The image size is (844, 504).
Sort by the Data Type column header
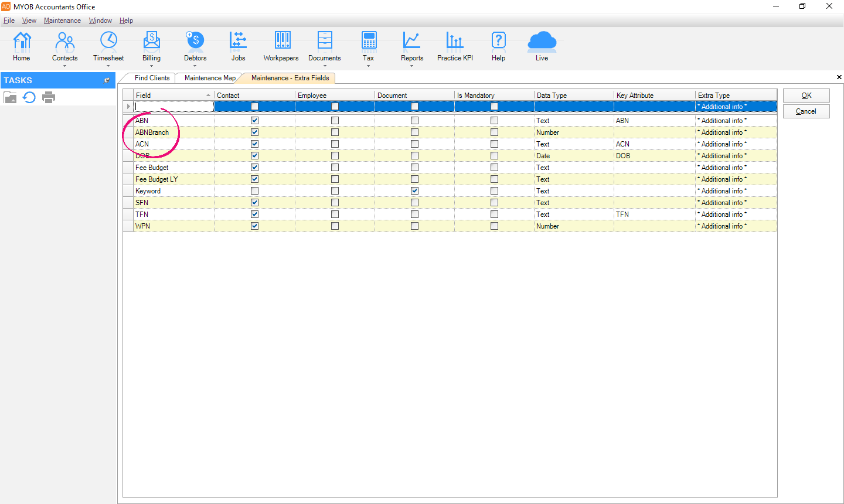tap(573, 96)
